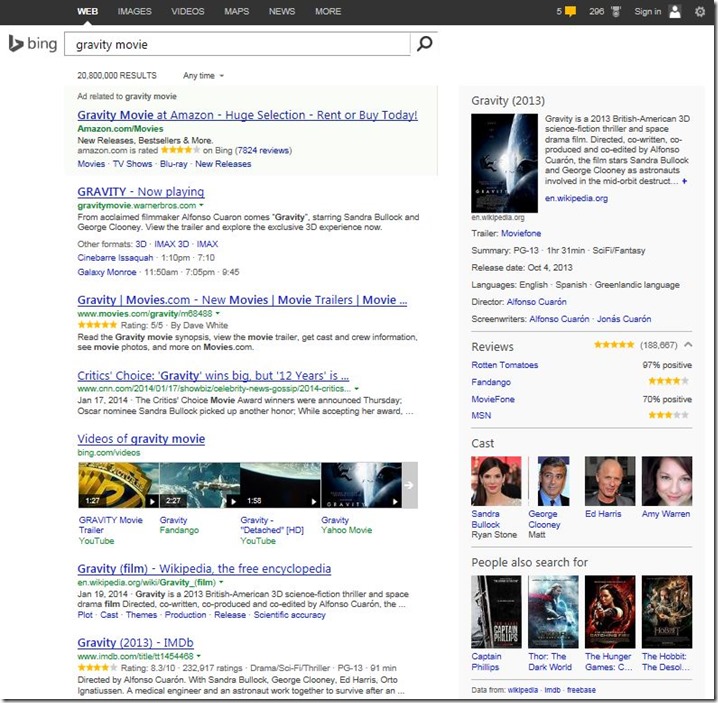Click the imdb data source link
The width and height of the screenshot is (718, 703).
click(x=552, y=690)
